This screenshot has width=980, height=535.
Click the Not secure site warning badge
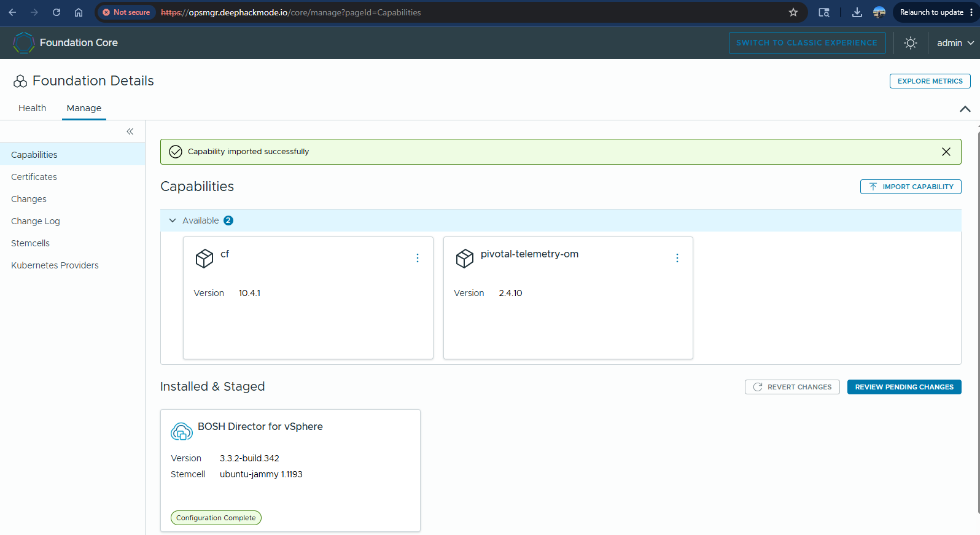[x=126, y=12]
